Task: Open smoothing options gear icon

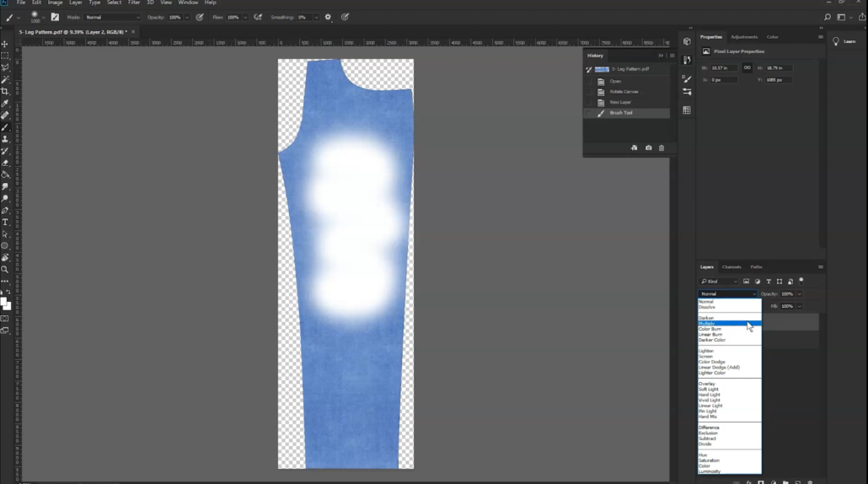Action: click(328, 17)
